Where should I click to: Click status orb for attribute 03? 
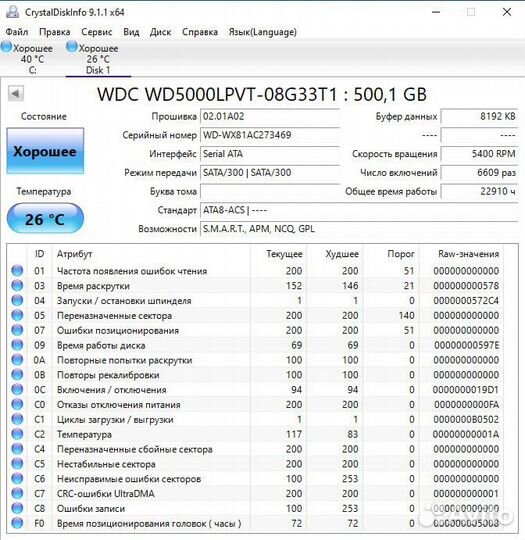17,285
